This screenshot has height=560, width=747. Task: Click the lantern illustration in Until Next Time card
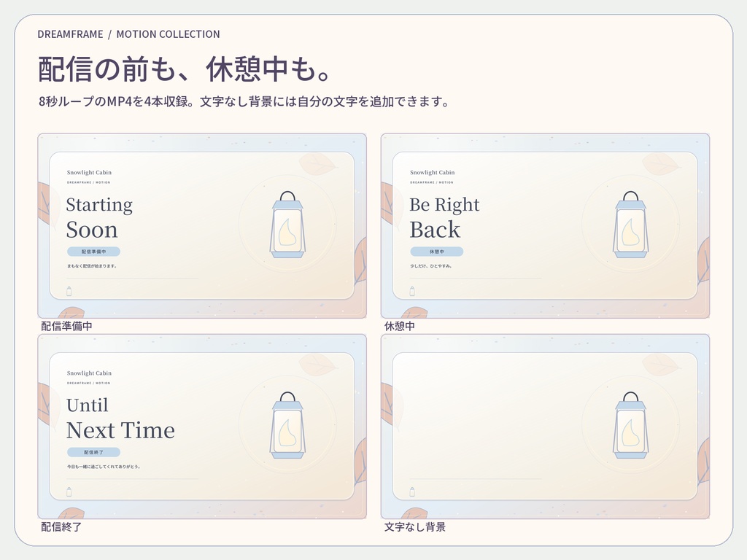tap(287, 425)
